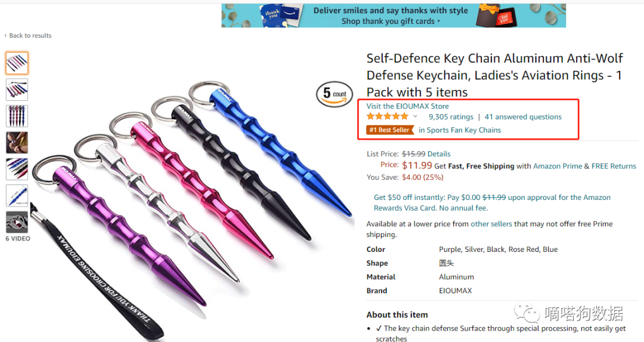Select the fifth thumbnail of keychain tips
This screenshot has height=342, width=644.
pyautogui.click(x=17, y=169)
